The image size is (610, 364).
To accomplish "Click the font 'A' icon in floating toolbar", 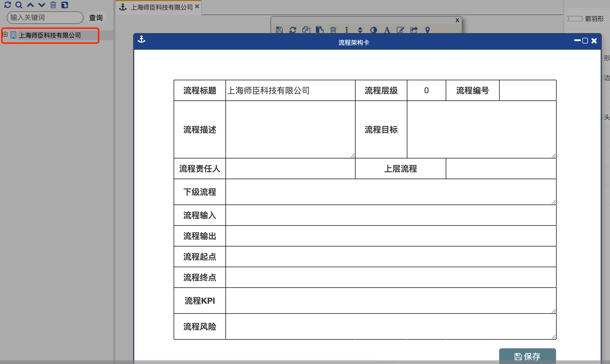I will coord(387,30).
